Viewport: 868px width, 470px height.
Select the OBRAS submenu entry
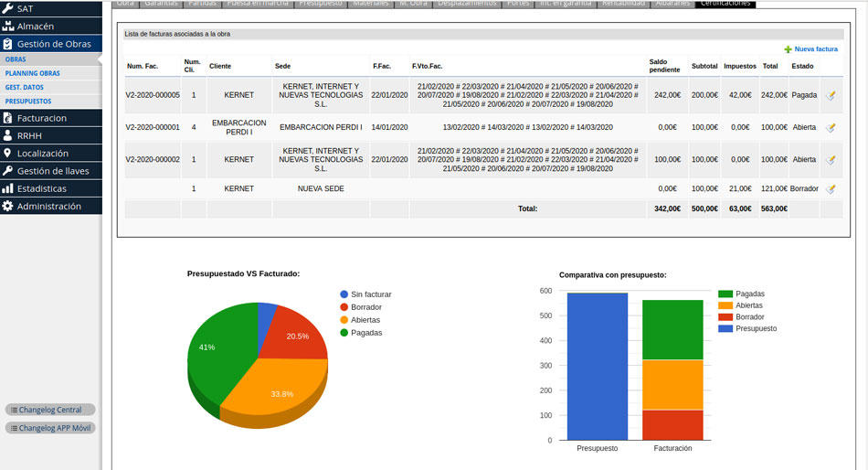(16, 59)
